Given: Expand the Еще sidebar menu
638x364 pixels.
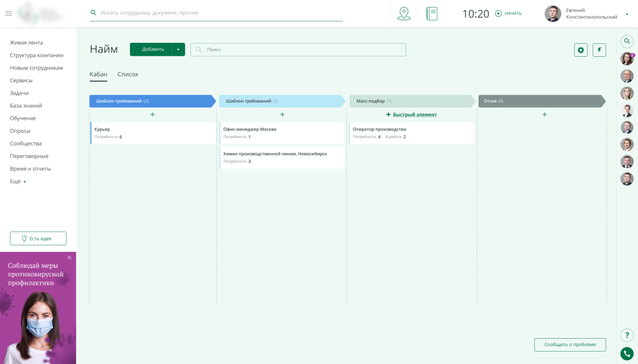Looking at the screenshot, I should 18,181.
